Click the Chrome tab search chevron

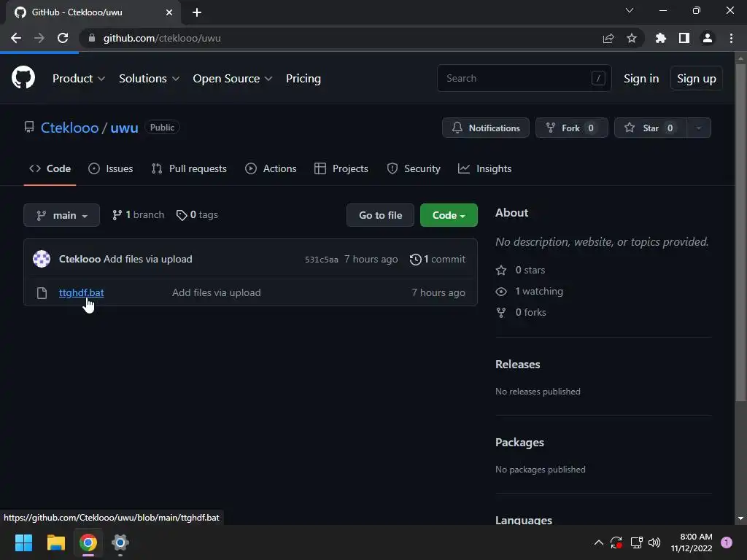click(630, 10)
